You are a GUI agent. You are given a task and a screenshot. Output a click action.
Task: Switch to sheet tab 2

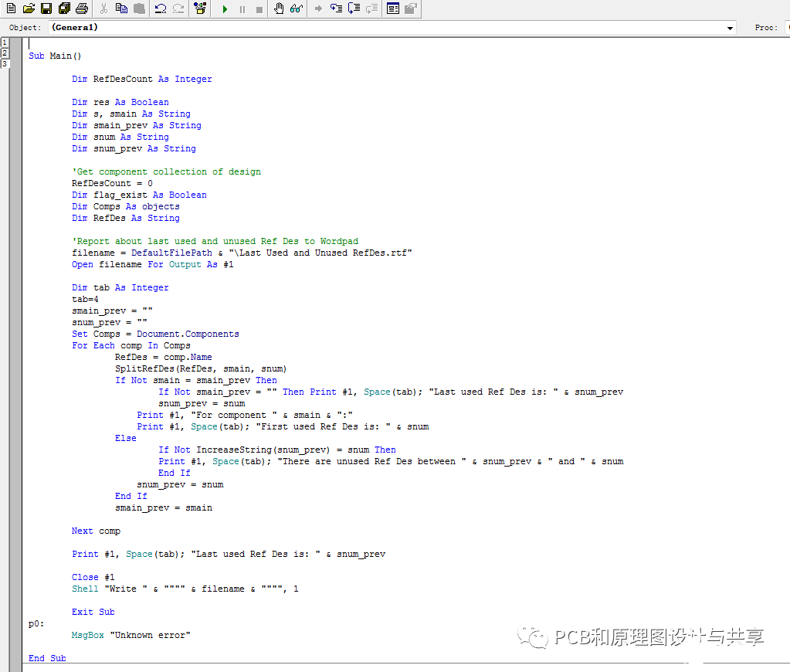5,53
